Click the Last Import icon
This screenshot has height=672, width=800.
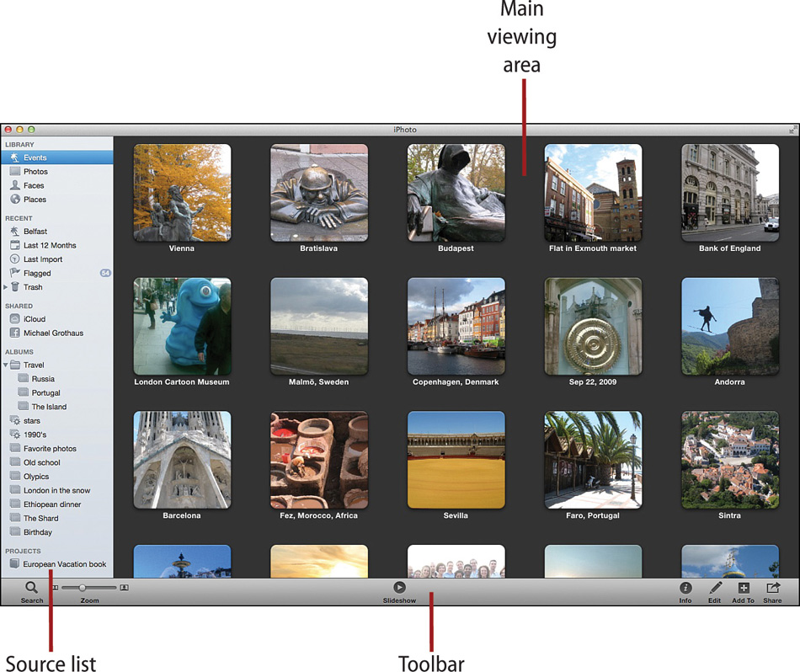pos(15,259)
